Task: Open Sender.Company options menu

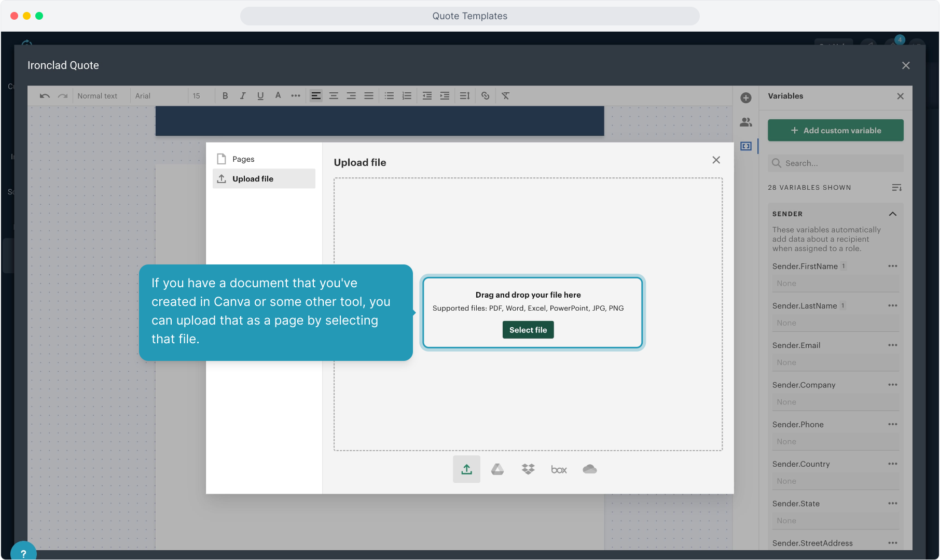Action: [x=893, y=385]
